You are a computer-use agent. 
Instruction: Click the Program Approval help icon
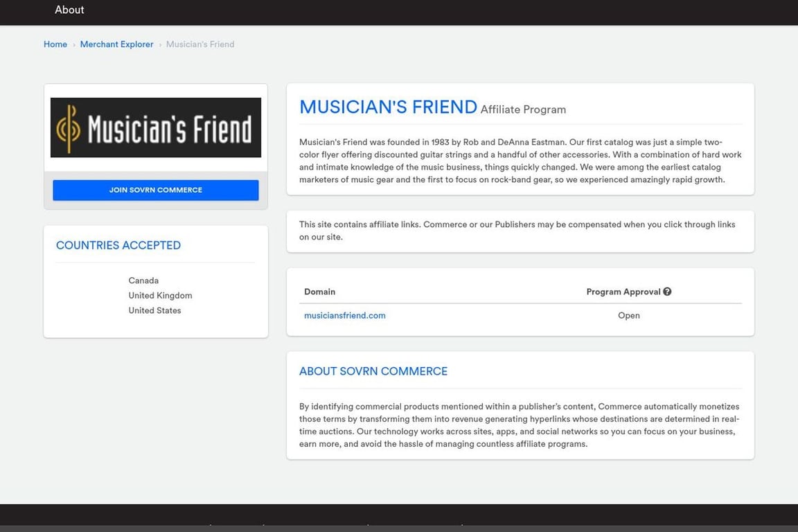coord(667,292)
